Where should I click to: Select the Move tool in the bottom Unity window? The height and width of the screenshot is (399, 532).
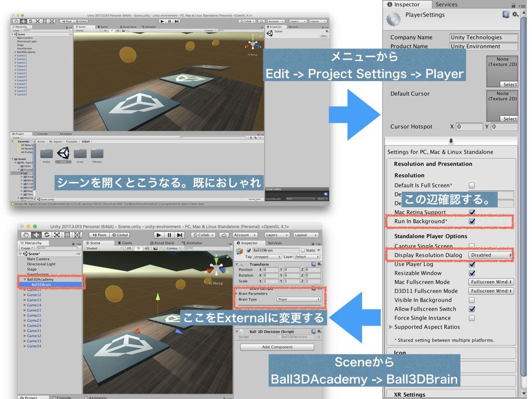36,235
